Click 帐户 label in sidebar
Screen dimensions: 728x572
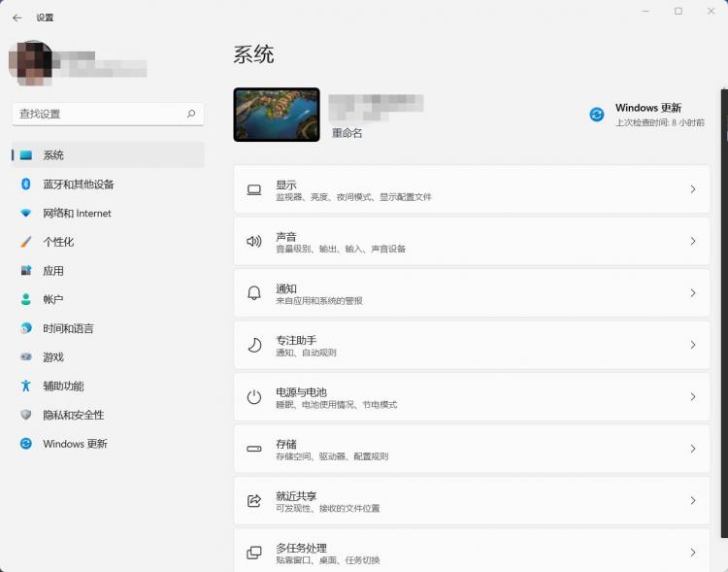click(53, 299)
